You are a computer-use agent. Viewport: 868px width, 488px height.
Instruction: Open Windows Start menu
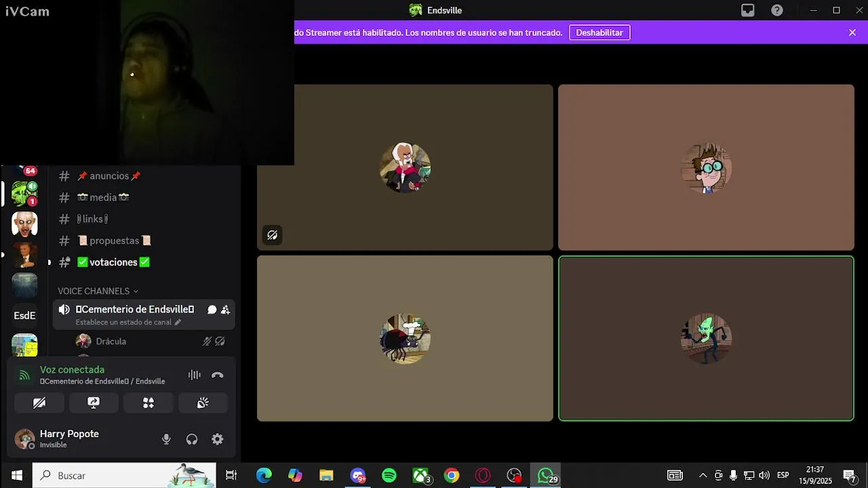[x=16, y=475]
